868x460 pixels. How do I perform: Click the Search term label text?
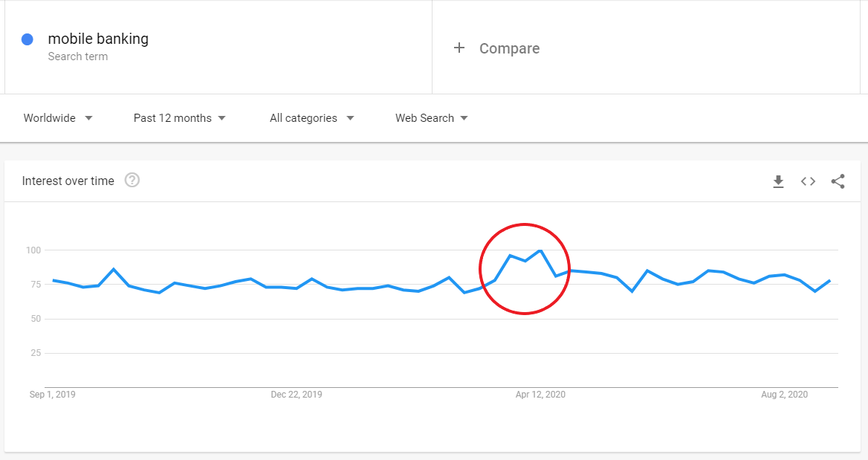coord(78,57)
